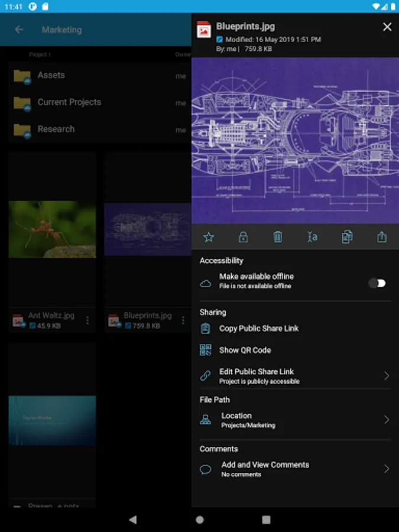Show QR Code for the file
The height and width of the screenshot is (532, 399).
point(245,350)
